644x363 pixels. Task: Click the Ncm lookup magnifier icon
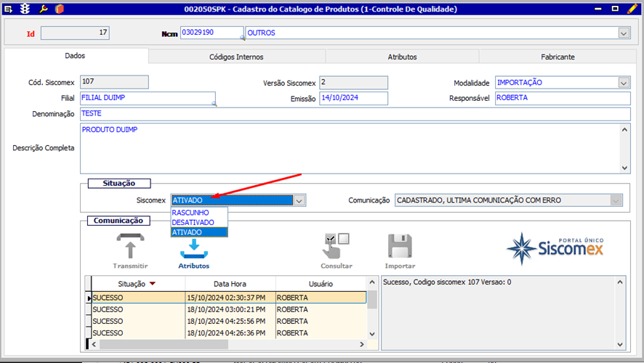click(x=242, y=37)
